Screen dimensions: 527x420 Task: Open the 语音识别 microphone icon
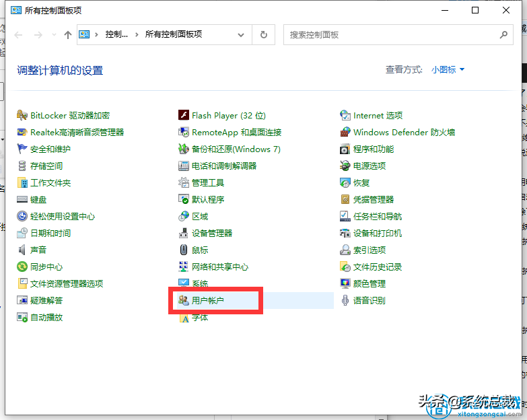click(x=345, y=300)
